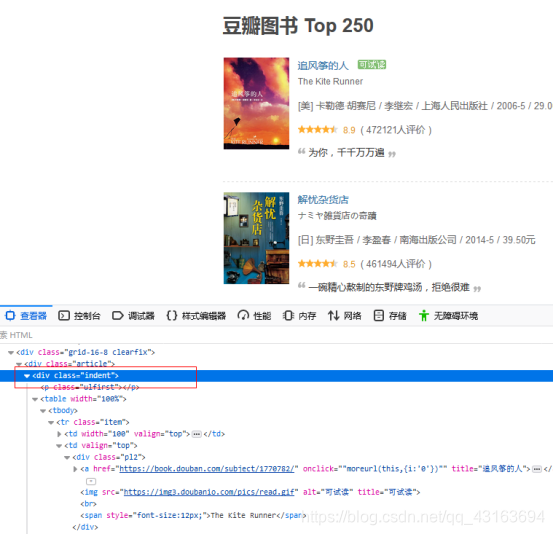Click the quote 为你，千千万万遍
This screenshot has width=554, height=535.
[x=346, y=153]
